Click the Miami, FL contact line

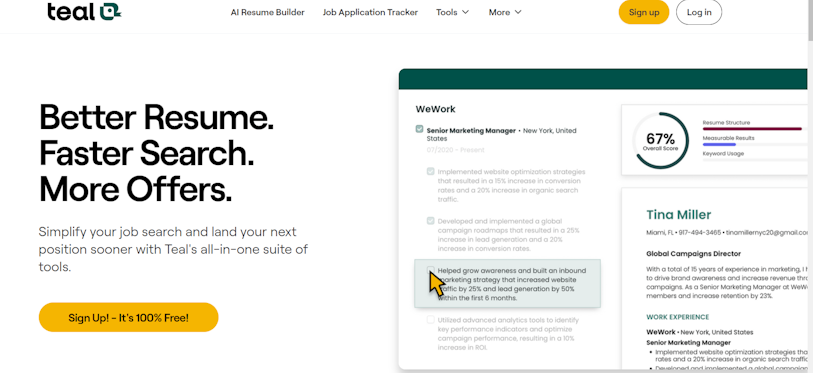(727, 232)
